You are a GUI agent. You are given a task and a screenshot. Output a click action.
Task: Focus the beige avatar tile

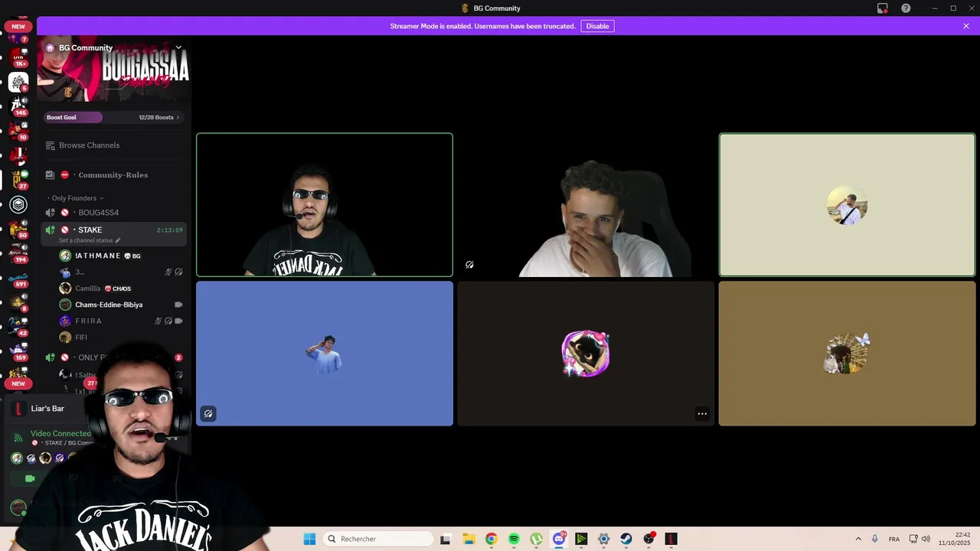[847, 205]
